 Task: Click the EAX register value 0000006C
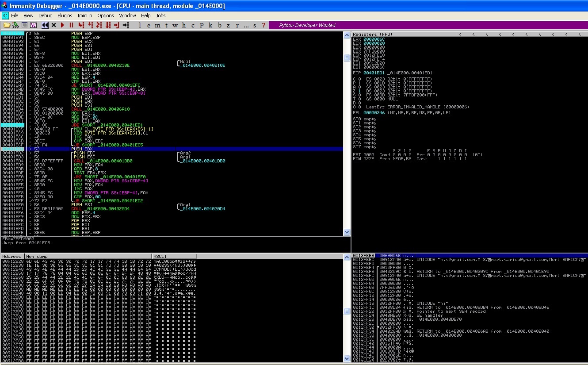(374, 39)
